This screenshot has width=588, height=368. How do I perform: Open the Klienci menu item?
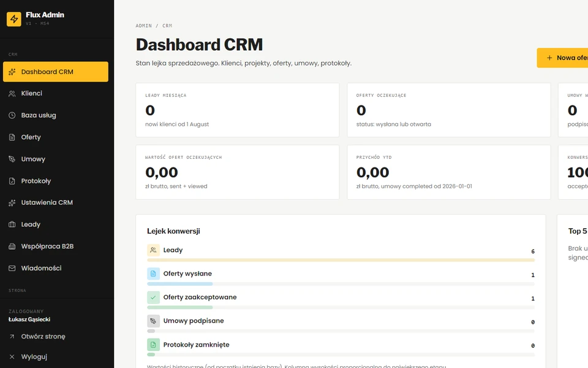click(x=56, y=93)
